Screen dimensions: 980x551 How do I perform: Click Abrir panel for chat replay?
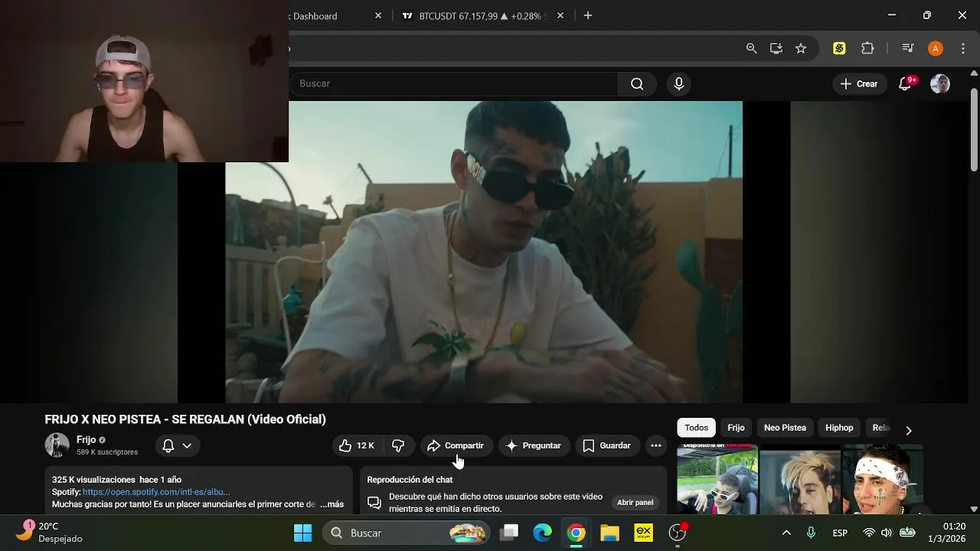tap(635, 503)
